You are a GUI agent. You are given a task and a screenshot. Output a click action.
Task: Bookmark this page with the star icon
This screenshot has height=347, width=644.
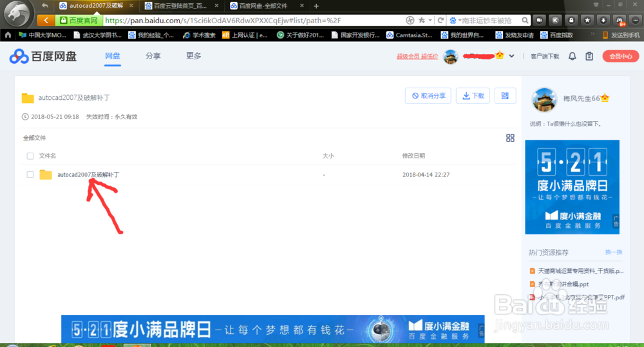pos(421,20)
